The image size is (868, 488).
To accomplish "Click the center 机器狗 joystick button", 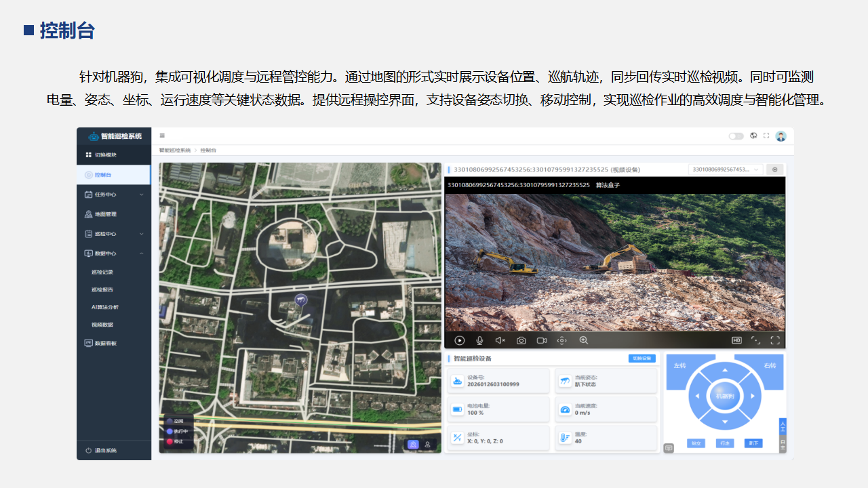I will click(x=725, y=396).
